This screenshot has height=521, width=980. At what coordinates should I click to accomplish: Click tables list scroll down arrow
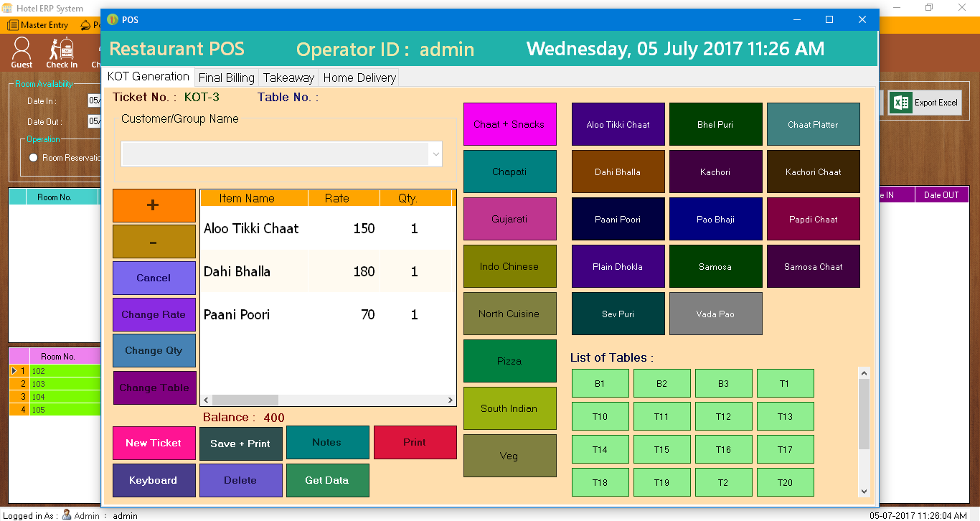coord(864,491)
